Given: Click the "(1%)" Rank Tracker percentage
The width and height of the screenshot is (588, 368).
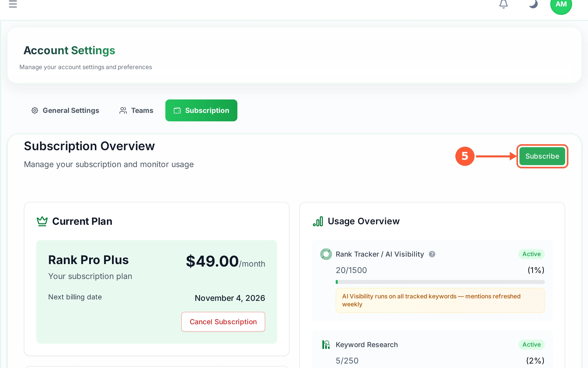Looking at the screenshot, I should point(536,270).
